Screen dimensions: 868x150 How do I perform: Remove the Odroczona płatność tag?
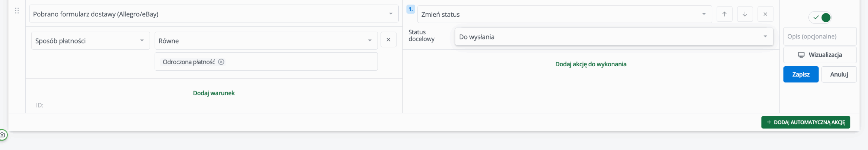click(x=221, y=62)
